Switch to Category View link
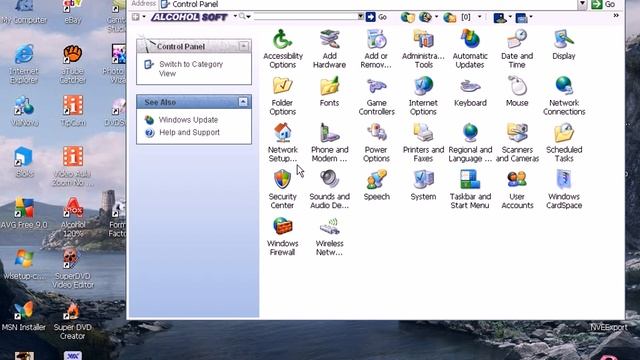 [191, 69]
